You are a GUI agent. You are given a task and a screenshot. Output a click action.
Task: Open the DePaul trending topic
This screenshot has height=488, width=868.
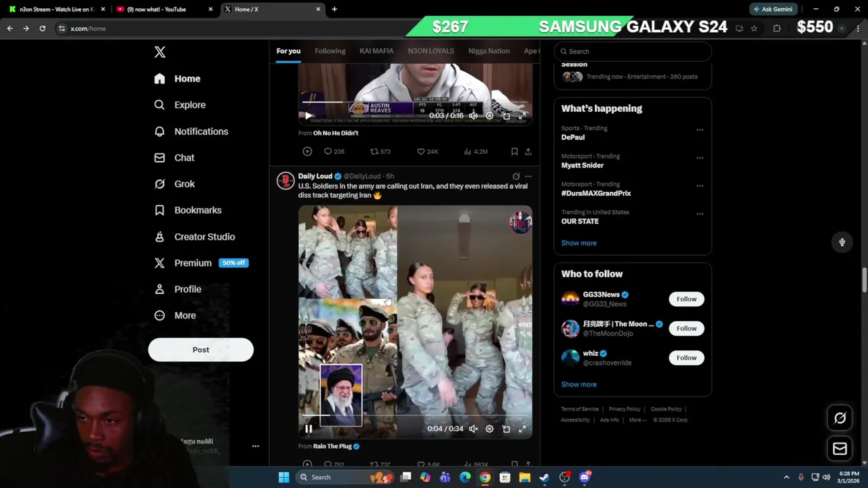[x=573, y=137]
